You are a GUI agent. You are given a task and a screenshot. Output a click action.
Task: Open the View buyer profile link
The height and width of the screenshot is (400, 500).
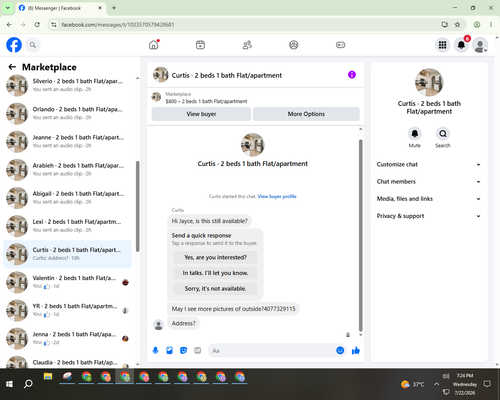[x=277, y=196]
